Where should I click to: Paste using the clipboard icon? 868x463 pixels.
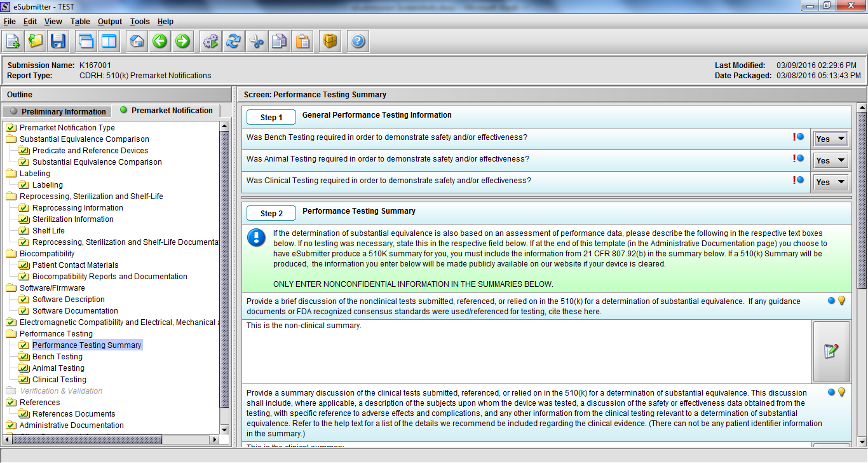(x=303, y=41)
